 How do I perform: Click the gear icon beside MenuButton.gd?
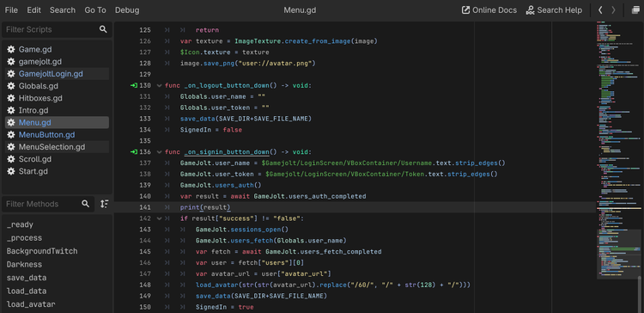(10, 135)
